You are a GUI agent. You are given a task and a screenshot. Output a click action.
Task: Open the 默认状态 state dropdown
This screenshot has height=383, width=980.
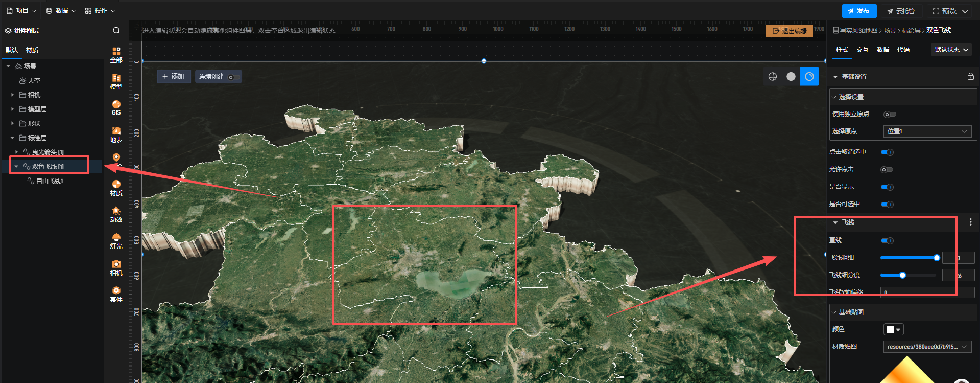[951, 50]
